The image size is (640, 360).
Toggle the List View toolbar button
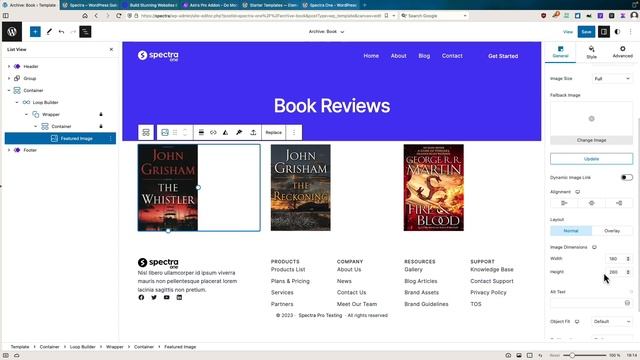[85, 31]
